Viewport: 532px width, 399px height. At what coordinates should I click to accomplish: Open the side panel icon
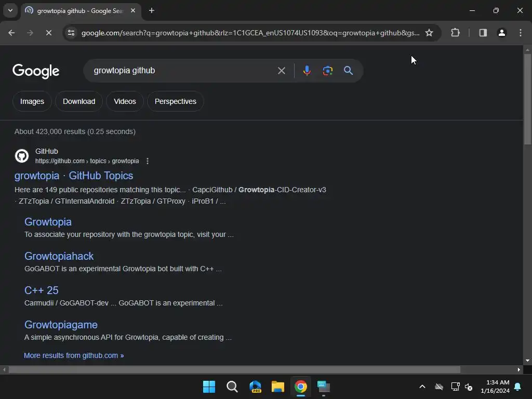[483, 33]
